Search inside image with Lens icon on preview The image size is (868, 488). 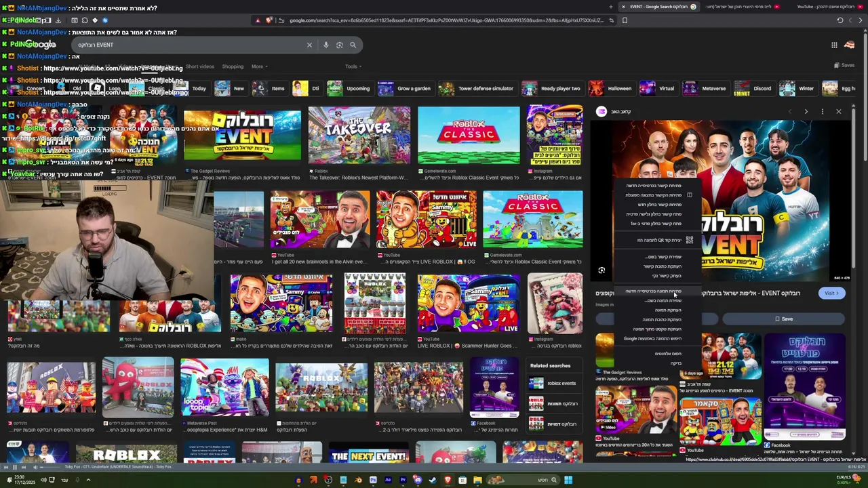pyautogui.click(x=601, y=270)
